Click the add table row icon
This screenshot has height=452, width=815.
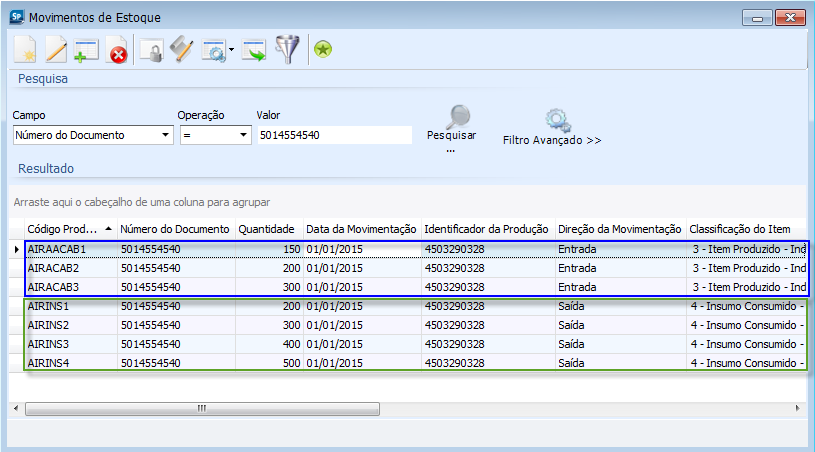click(86, 50)
